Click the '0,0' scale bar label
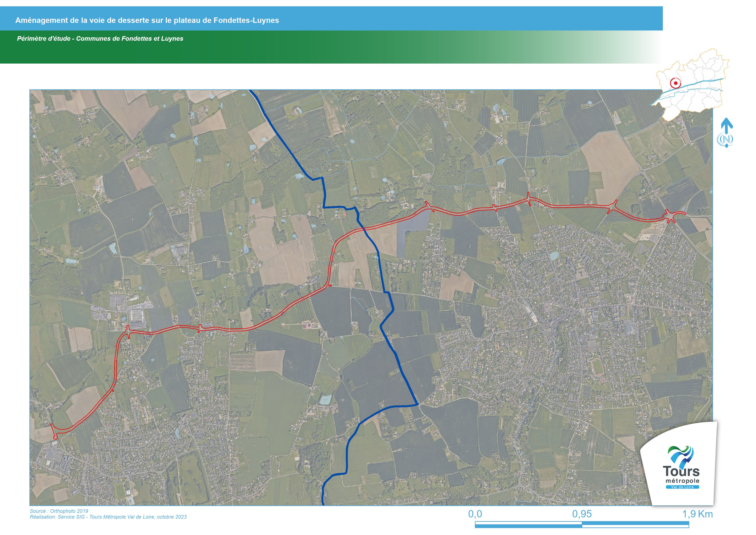Image resolution: width=756 pixels, height=535 pixels. click(x=475, y=514)
